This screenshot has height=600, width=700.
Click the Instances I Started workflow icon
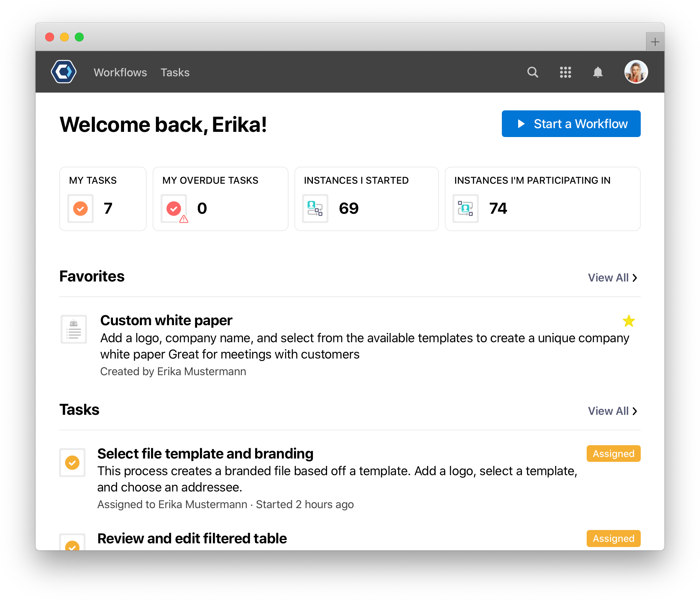(x=315, y=209)
